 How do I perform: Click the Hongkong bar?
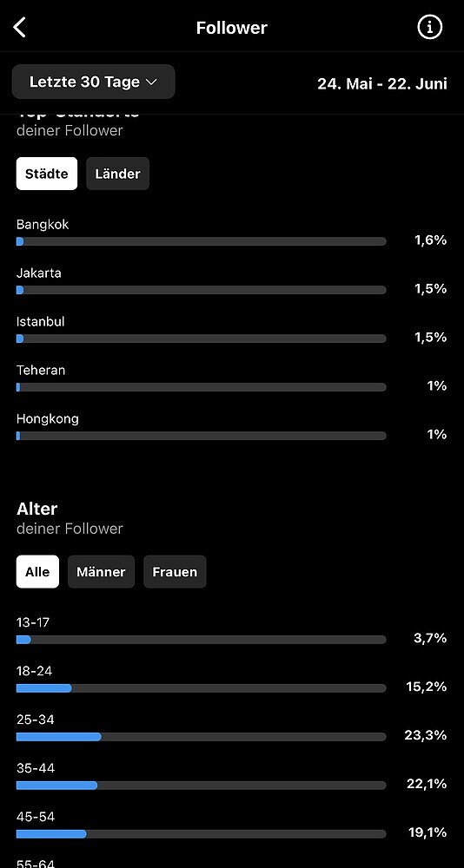(x=202, y=437)
